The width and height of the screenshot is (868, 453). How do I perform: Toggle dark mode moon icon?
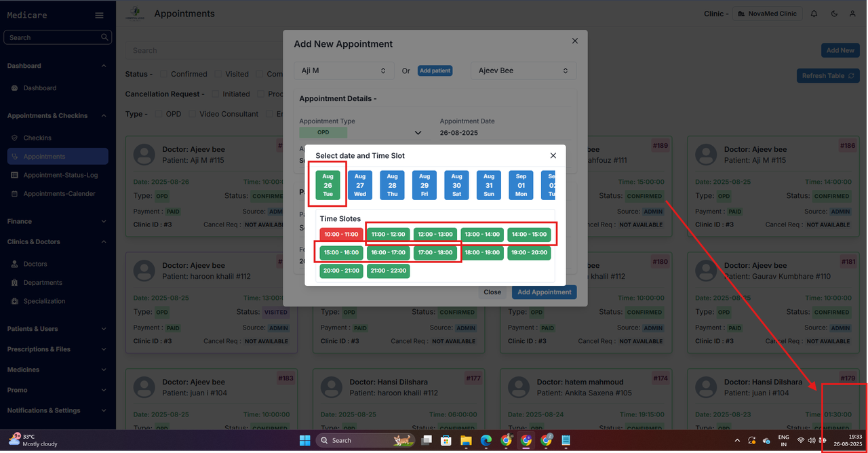click(834, 14)
